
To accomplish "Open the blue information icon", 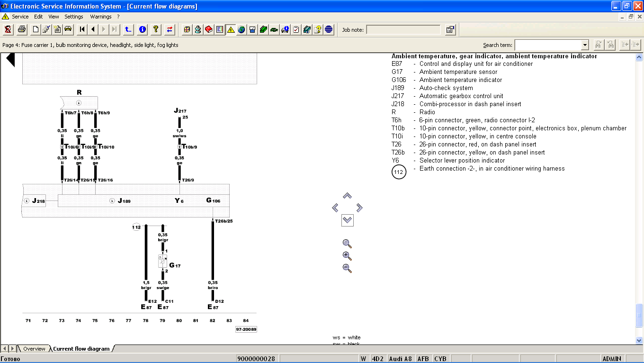I will [x=142, y=29].
